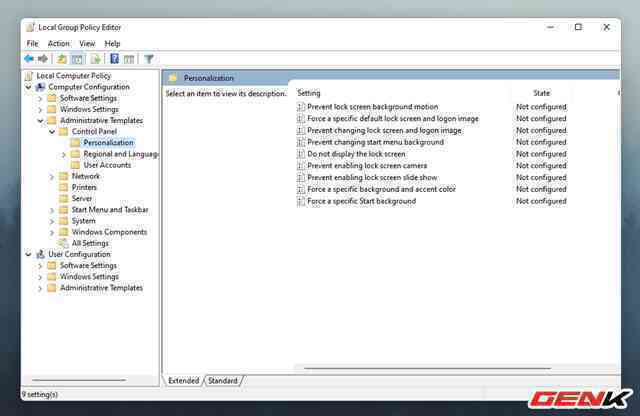Click the Server folder icon

tap(64, 198)
